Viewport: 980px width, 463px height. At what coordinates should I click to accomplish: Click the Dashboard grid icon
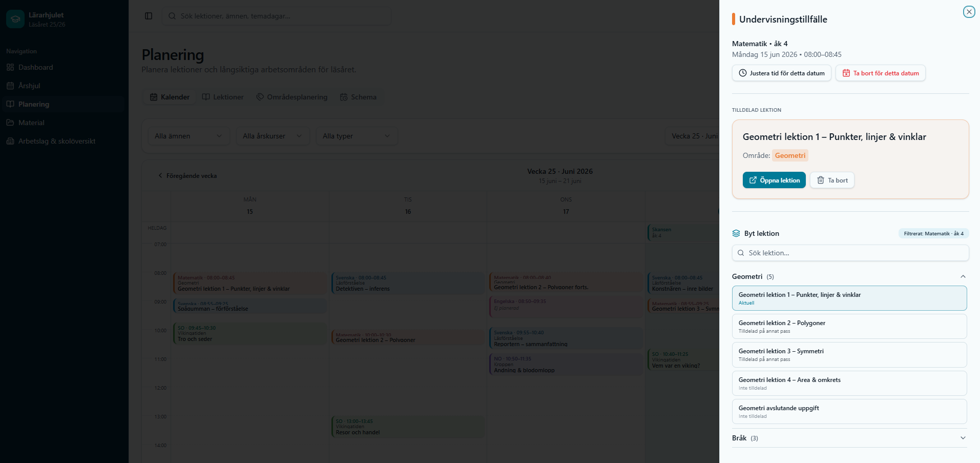(10, 67)
